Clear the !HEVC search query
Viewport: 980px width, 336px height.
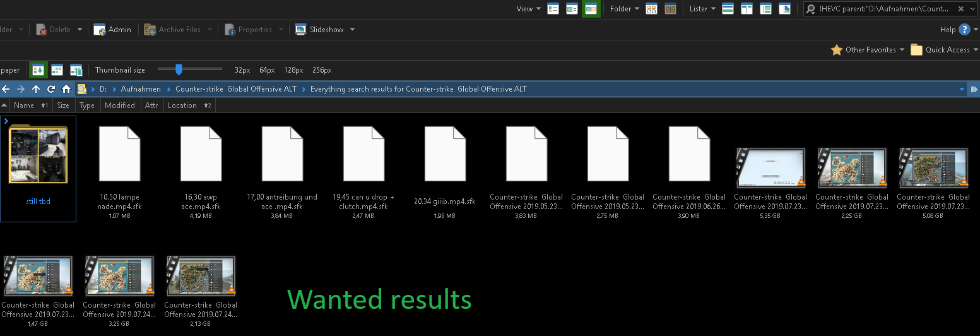pyautogui.click(x=960, y=9)
